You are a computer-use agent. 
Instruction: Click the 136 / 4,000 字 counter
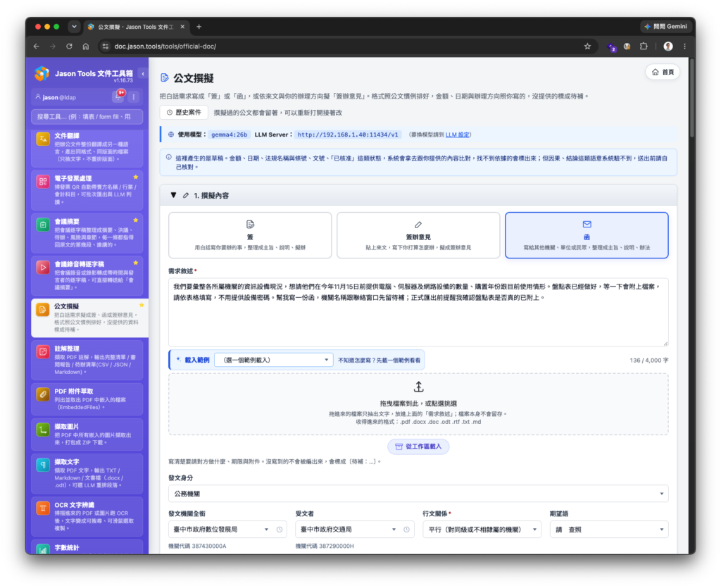coord(648,361)
